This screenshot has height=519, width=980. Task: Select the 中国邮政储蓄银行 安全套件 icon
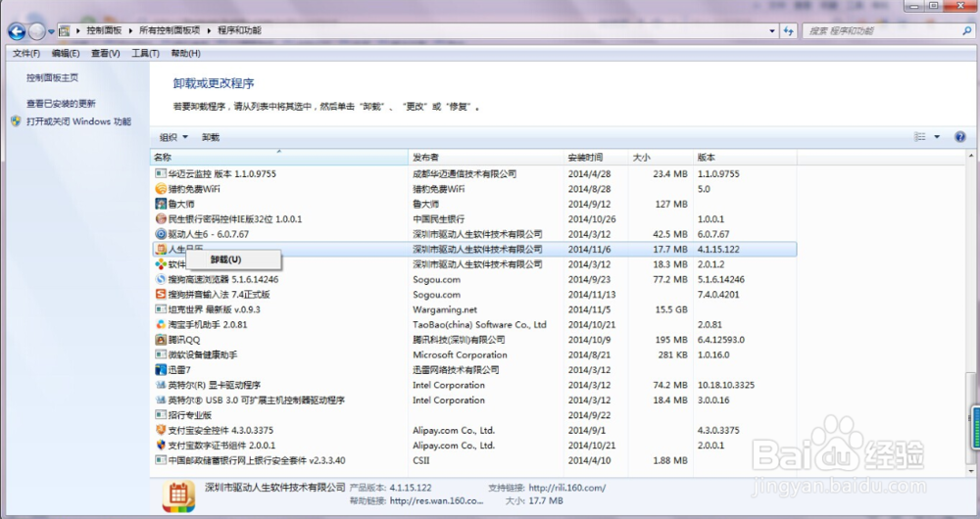click(x=161, y=460)
